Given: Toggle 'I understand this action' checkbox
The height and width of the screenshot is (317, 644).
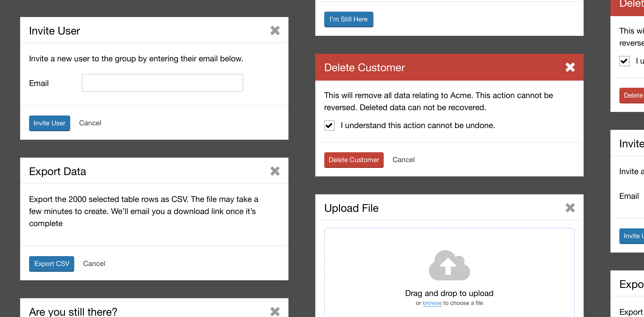Looking at the screenshot, I should tap(329, 125).
